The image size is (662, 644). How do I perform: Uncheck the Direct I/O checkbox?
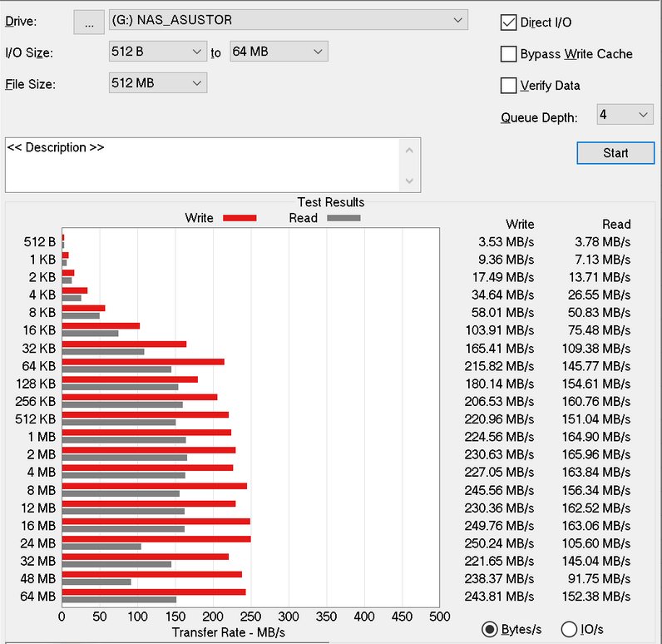click(x=508, y=22)
